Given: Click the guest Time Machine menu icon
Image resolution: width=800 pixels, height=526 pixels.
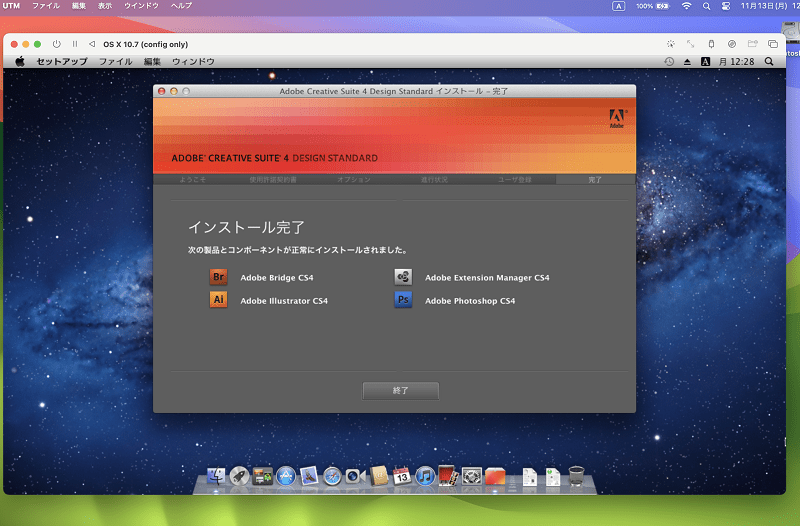Looking at the screenshot, I should [x=669, y=61].
